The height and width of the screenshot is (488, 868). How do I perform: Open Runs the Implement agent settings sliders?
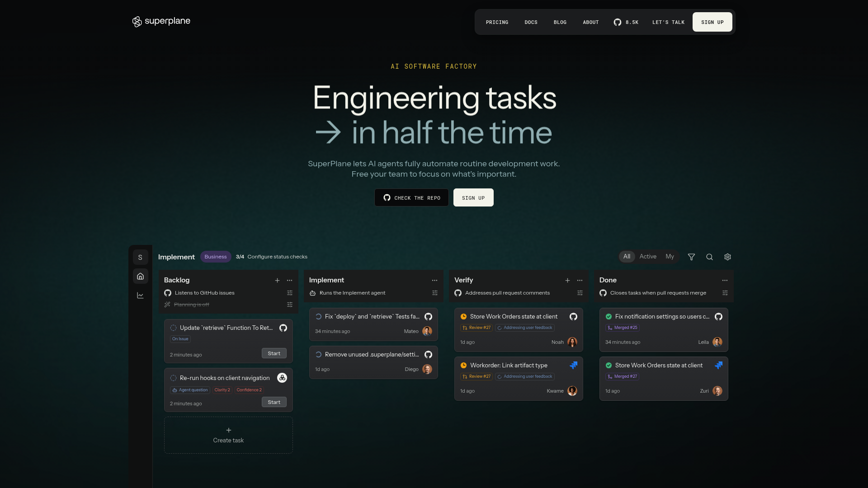(435, 293)
